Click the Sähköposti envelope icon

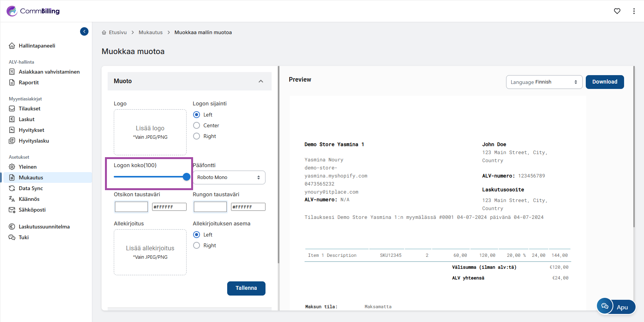(x=12, y=210)
